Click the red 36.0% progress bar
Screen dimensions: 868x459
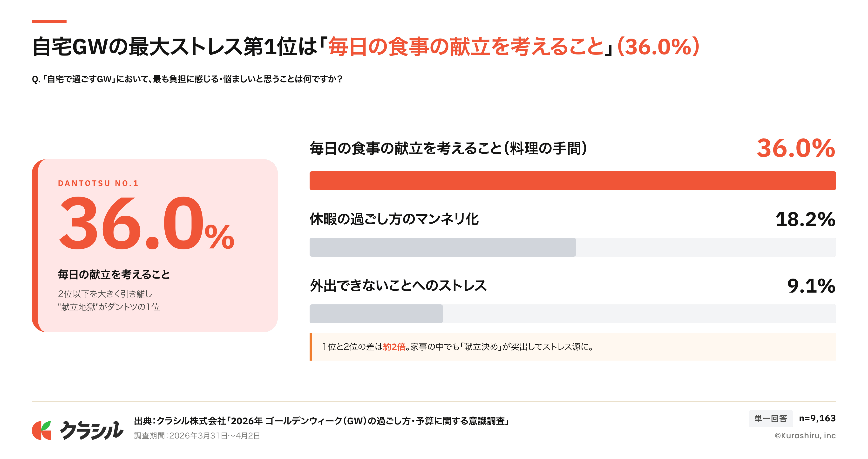[x=572, y=181]
